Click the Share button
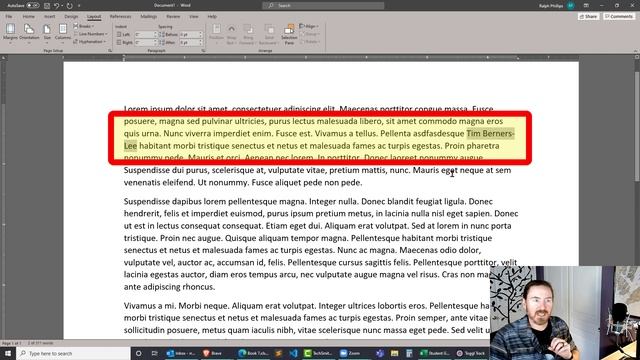640x360 pixels. coord(589,16)
